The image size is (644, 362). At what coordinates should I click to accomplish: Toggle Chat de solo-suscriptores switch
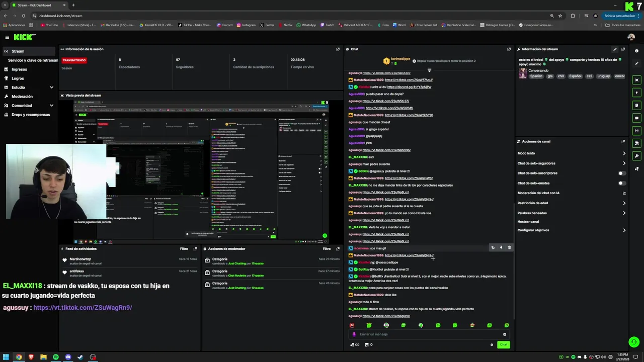pos(622,173)
